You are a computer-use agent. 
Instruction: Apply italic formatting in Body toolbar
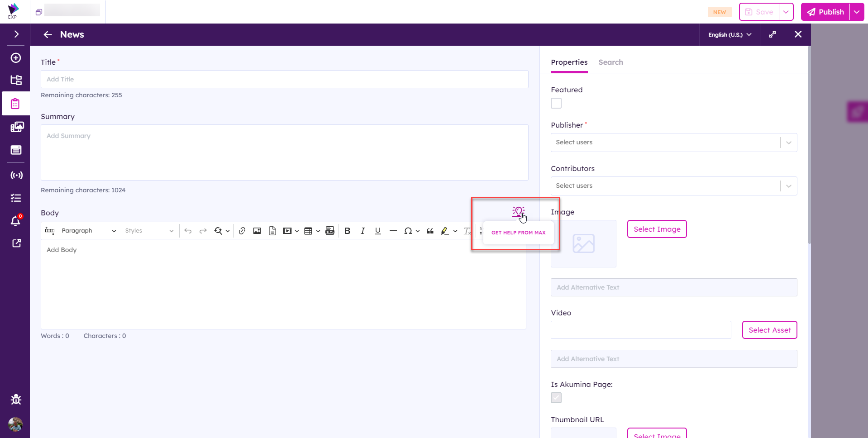pyautogui.click(x=362, y=231)
